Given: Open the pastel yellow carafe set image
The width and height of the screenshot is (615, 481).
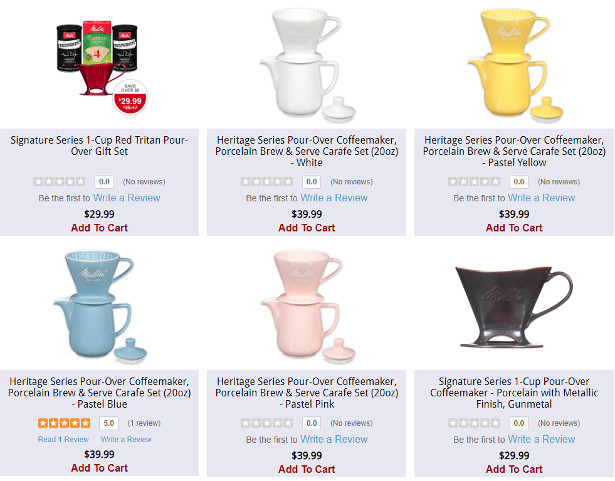Looking at the screenshot, I should [x=515, y=64].
